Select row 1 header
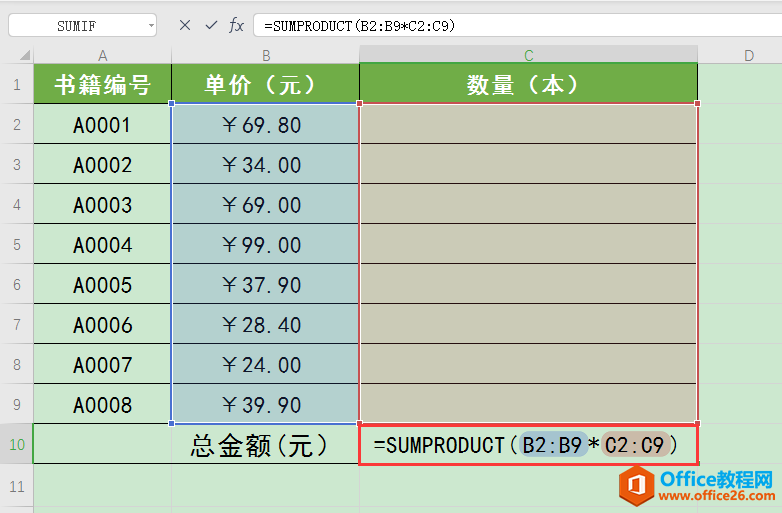This screenshot has width=782, height=513. coord(16,84)
